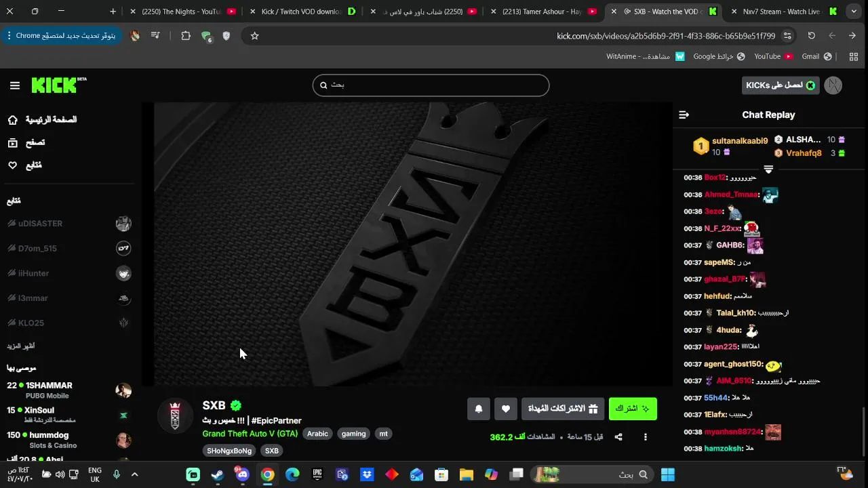Click chat username Ahmed_Tmnaa

click(x=731, y=195)
